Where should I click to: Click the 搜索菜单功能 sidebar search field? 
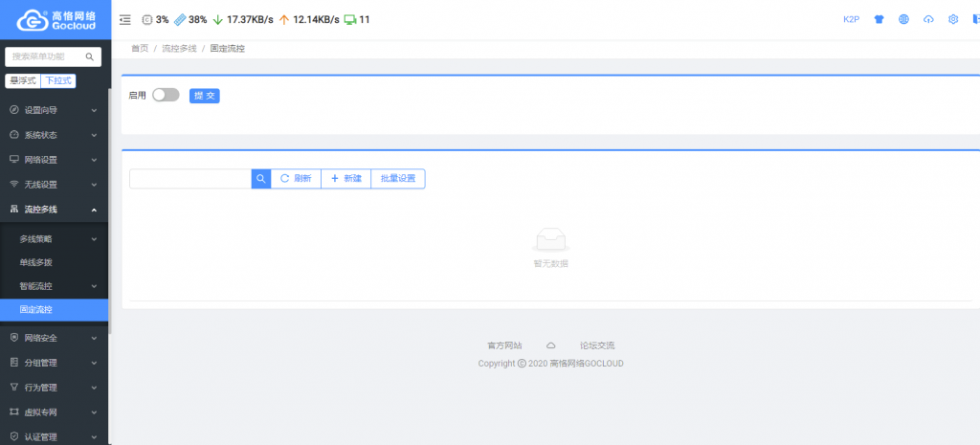(46, 56)
